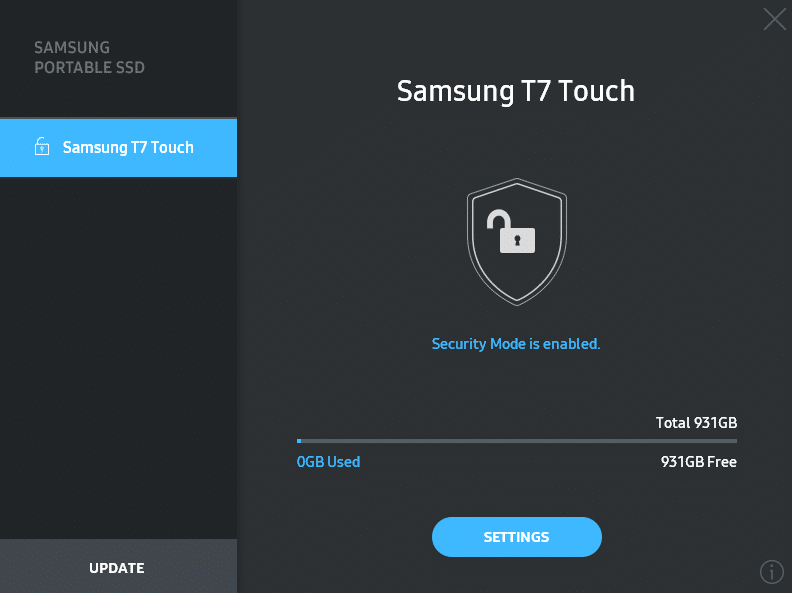Click the Samsung Portable SSD logo text
792x593 pixels.
pos(89,57)
